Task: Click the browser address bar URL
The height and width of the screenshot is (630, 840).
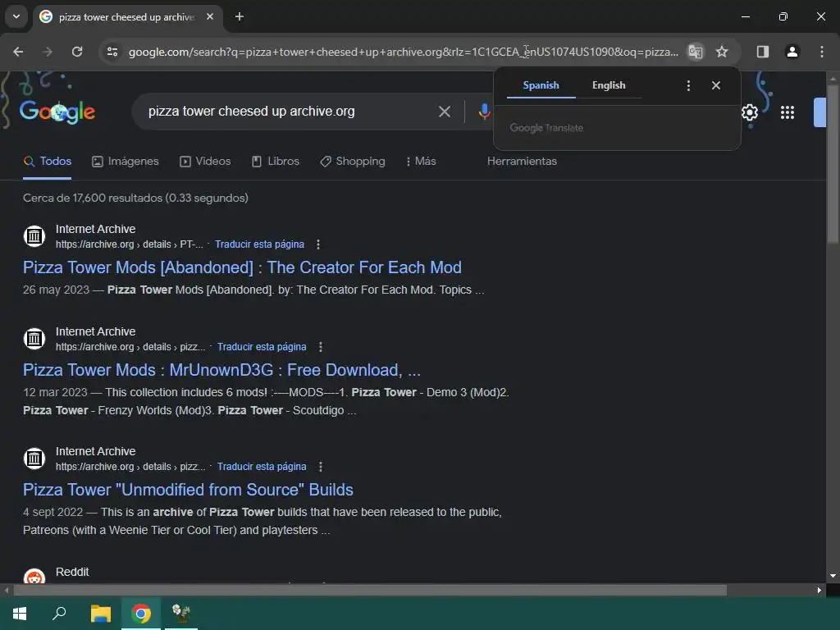Action: coord(403,52)
